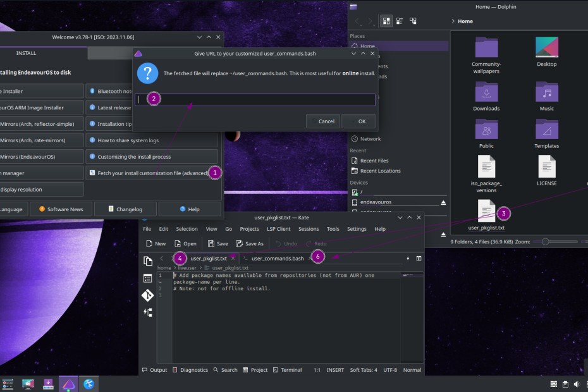The height and width of the screenshot is (392, 588).
Task: Toggle Search panel in Kate
Action: click(x=225, y=370)
